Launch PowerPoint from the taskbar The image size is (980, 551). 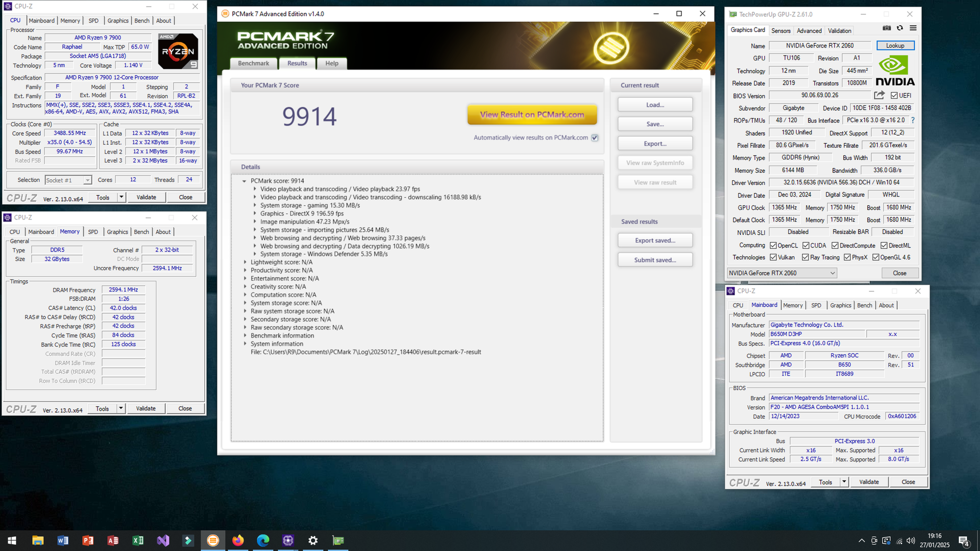(x=88, y=540)
